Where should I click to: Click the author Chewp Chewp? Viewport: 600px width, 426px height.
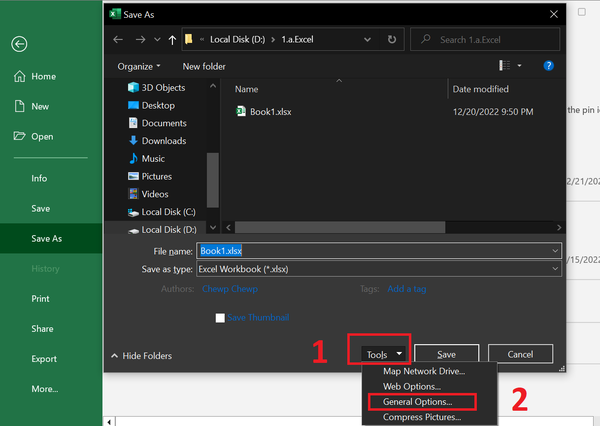230,289
